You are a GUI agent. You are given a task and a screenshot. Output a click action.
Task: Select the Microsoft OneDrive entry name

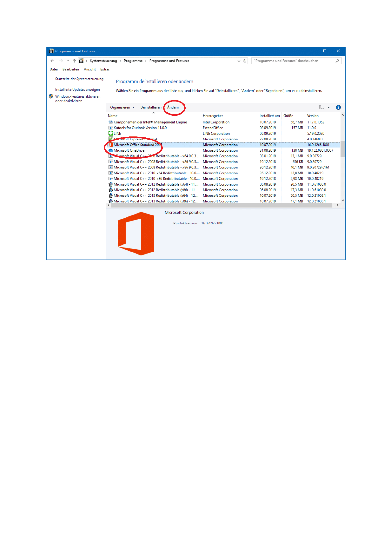tap(129, 150)
